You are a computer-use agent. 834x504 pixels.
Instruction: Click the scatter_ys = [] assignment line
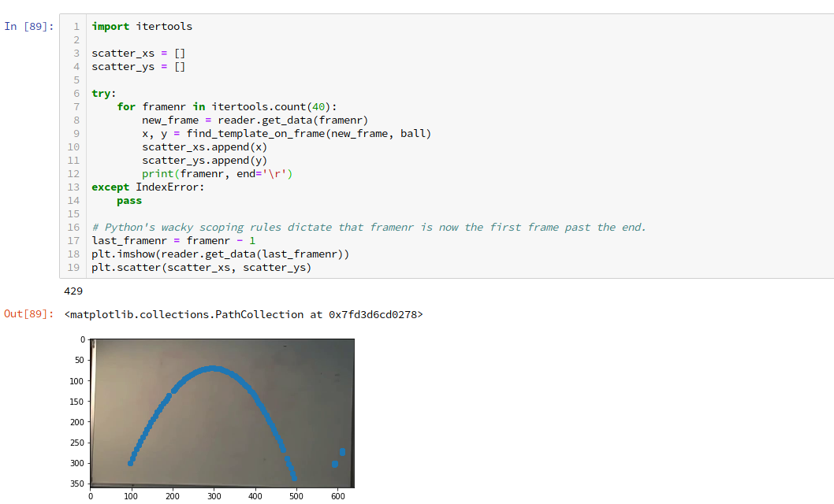coord(138,67)
